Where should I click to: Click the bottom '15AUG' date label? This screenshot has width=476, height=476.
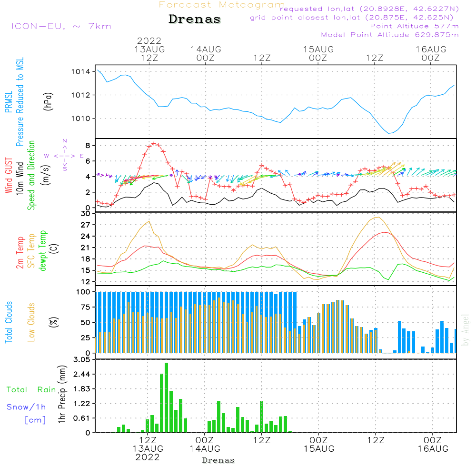click(x=319, y=449)
